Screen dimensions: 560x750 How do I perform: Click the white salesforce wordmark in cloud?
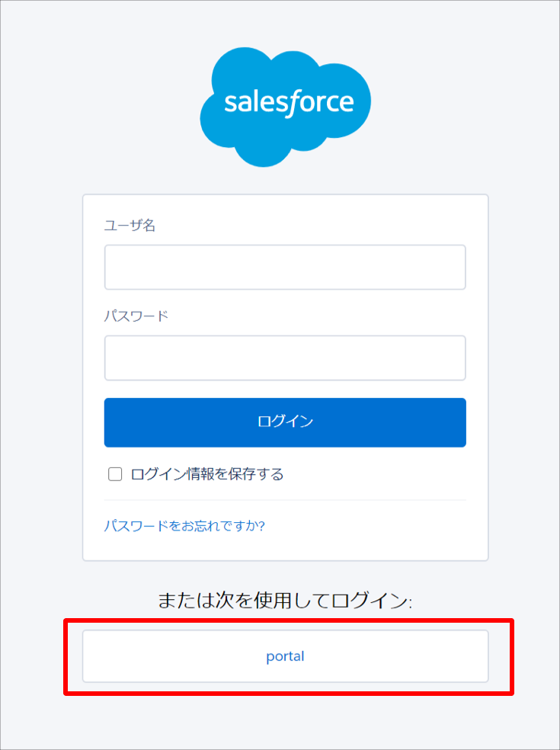coord(289,103)
